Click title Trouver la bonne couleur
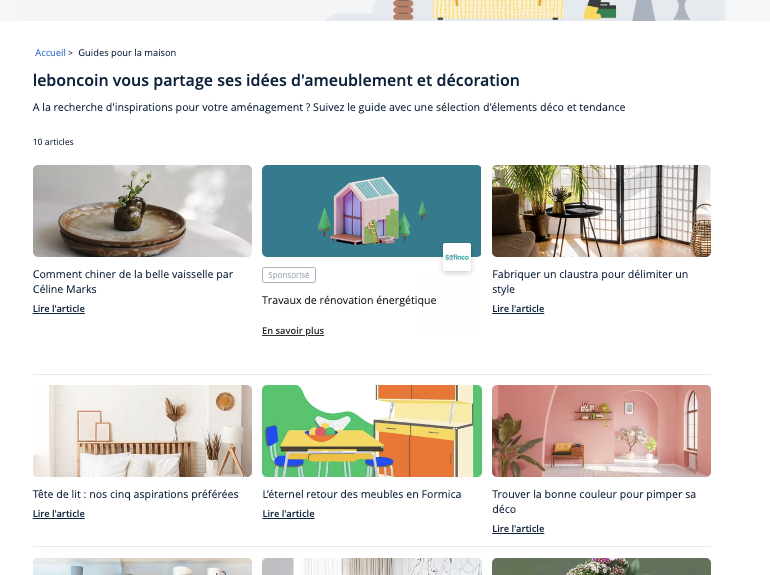This screenshot has height=575, width=770. (594, 501)
